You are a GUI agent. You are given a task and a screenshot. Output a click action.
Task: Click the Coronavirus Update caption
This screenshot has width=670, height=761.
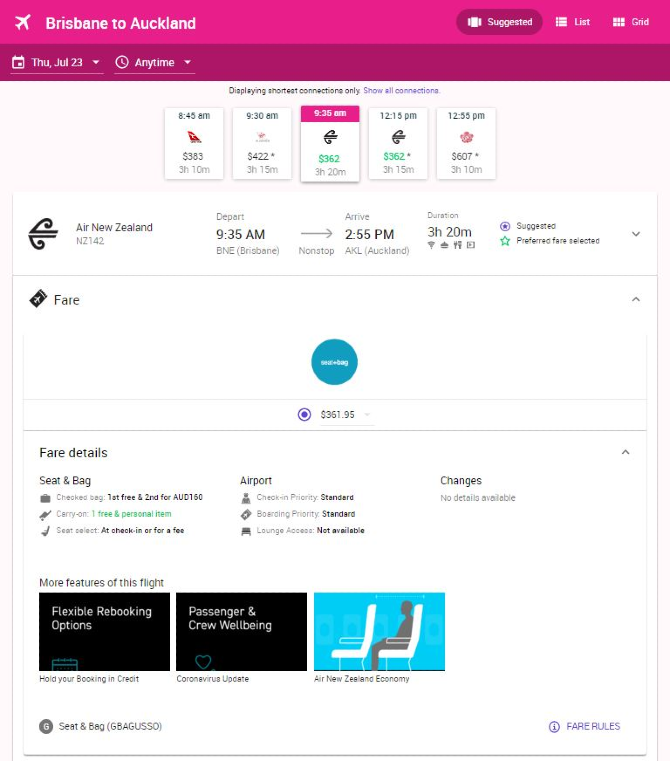point(213,679)
